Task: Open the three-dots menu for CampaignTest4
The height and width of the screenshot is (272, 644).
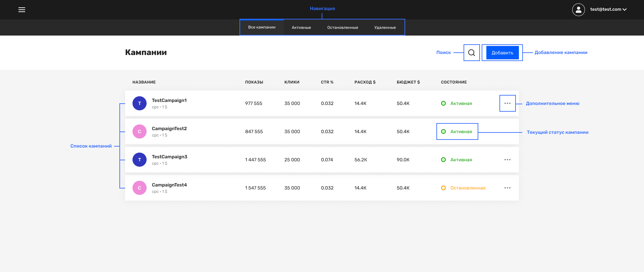Action: pyautogui.click(x=507, y=188)
